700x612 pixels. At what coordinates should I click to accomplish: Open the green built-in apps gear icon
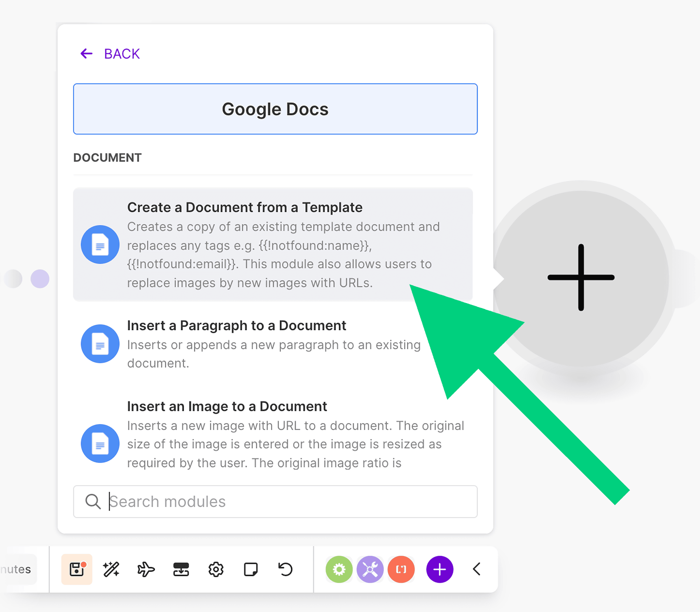click(x=339, y=569)
